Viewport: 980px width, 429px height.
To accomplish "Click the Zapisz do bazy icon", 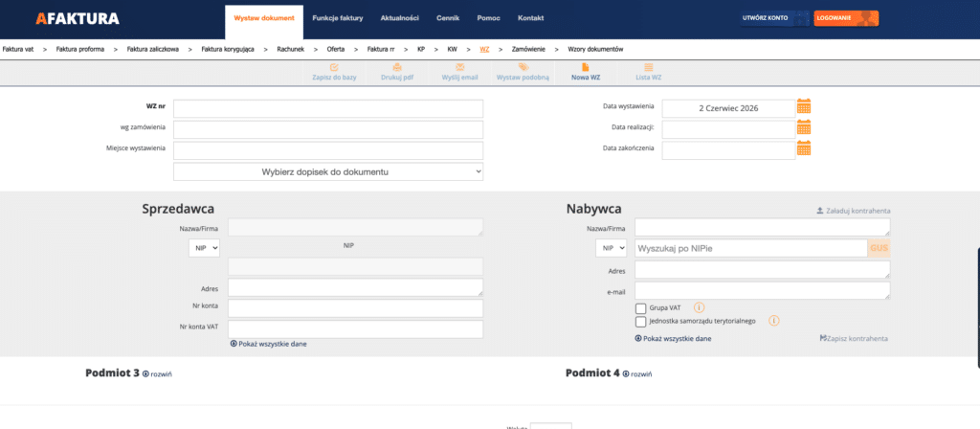I will [334, 67].
